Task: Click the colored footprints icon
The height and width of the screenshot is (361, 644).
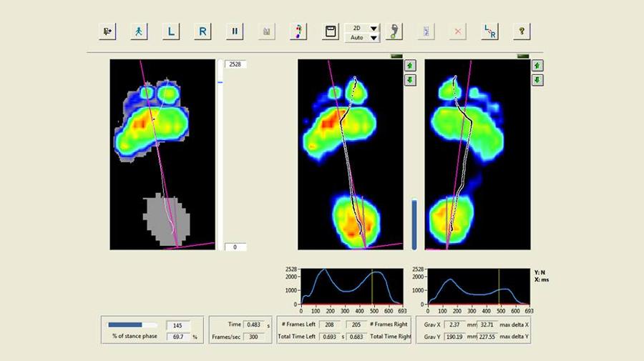Action: [x=298, y=31]
